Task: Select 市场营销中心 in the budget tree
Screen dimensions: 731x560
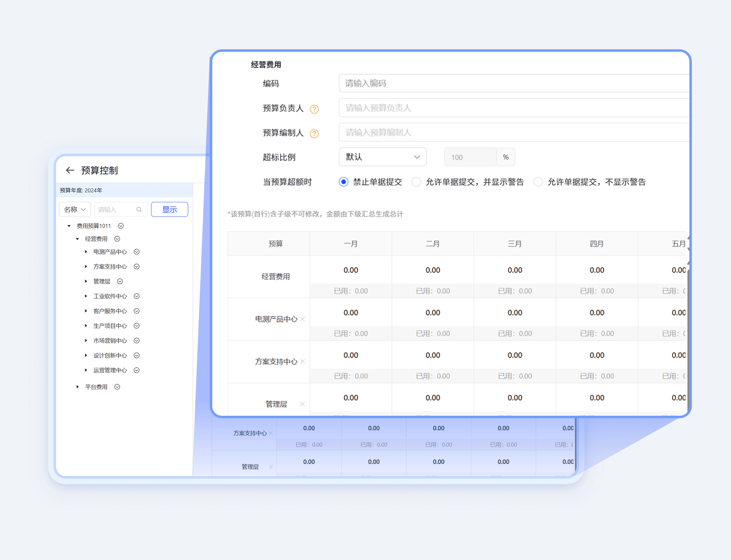Action: (x=110, y=341)
